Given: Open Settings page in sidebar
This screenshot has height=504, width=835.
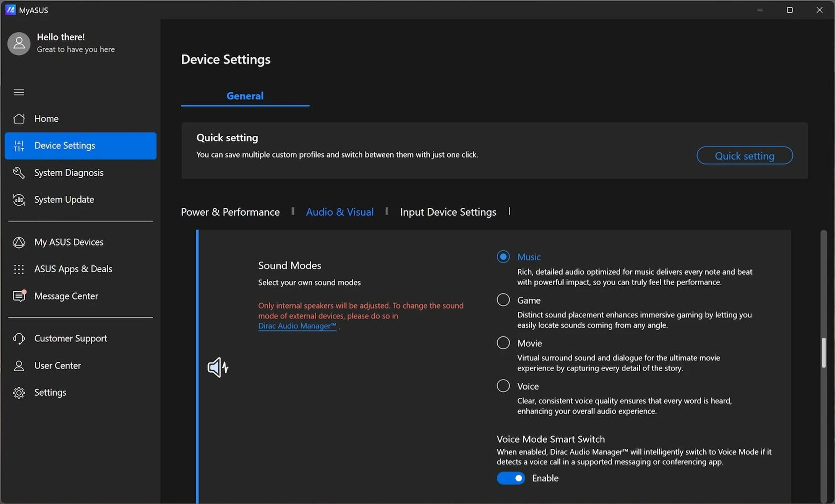Looking at the screenshot, I should tap(80, 393).
